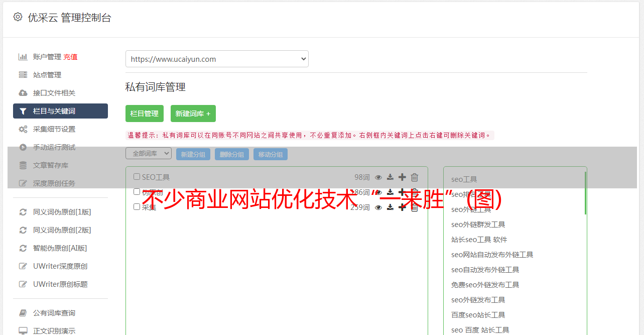This screenshot has height=335, width=644.
Task: Click the 新建词库 + button
Action: [193, 114]
